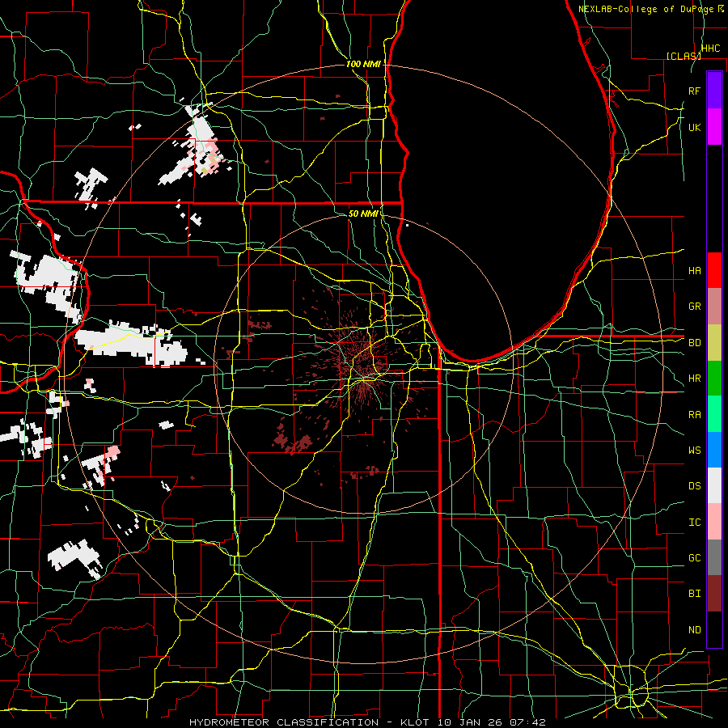Click the GR text label in legend

694,307
